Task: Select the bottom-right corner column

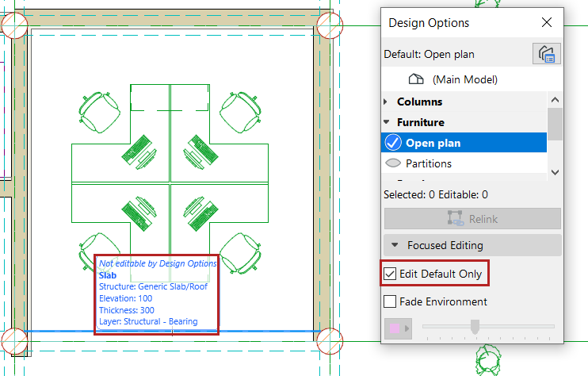Action: [x=330, y=341]
